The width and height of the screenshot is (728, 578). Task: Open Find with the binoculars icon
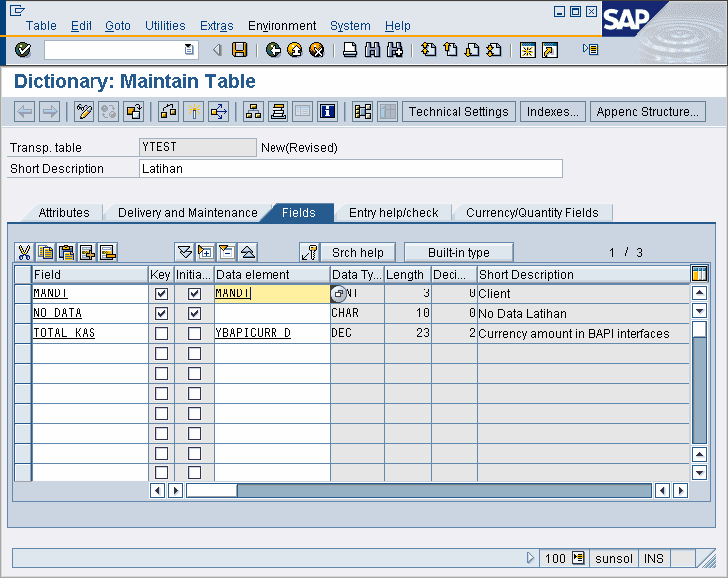point(372,49)
